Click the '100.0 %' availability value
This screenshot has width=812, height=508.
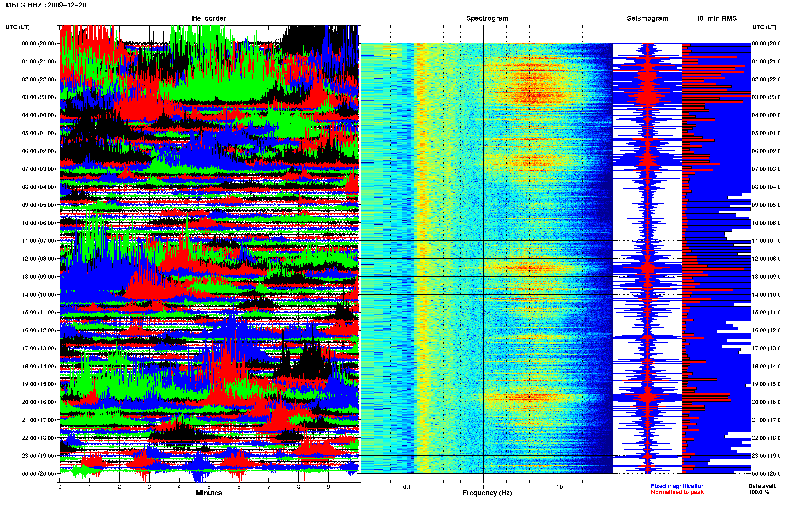[759, 492]
